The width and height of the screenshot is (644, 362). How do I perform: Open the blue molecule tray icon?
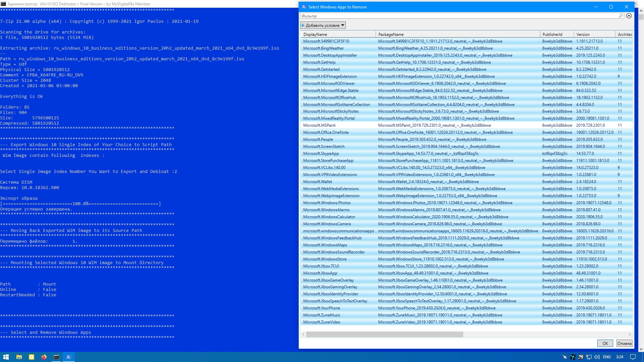tap(573, 357)
